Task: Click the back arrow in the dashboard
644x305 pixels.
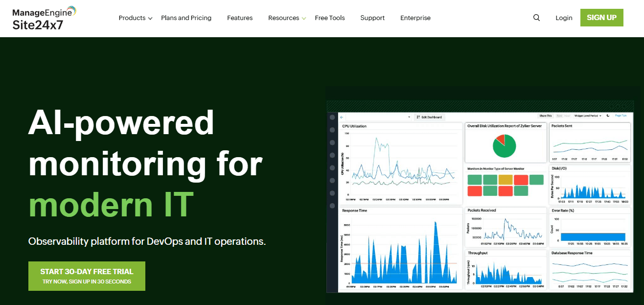Action: 342,117
